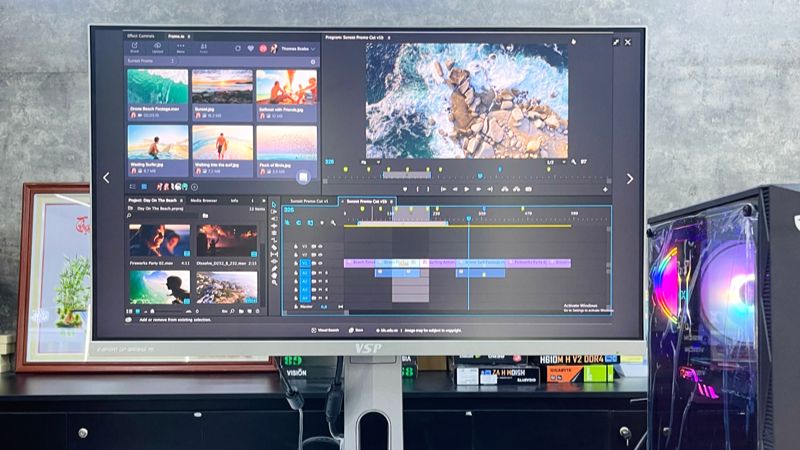This screenshot has height=450, width=800.
Task: Select the Selection arrow tool
Action: 274,205
